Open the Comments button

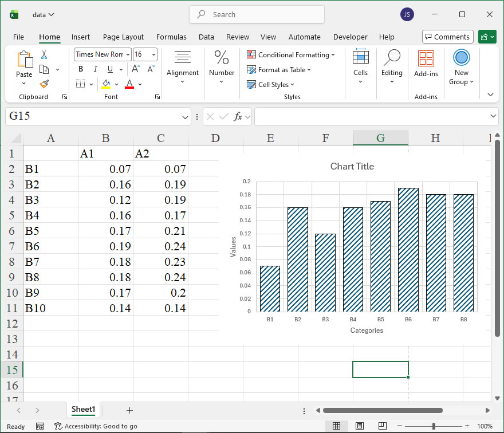(x=447, y=37)
